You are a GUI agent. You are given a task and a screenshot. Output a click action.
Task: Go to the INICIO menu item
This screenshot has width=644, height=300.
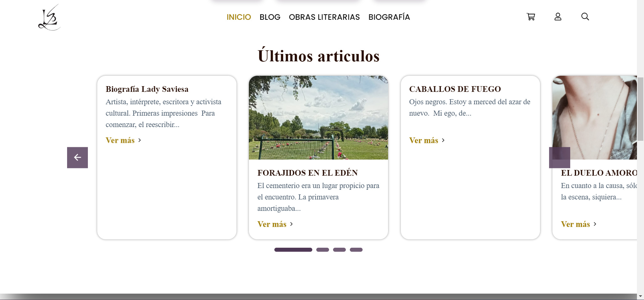coord(238,17)
